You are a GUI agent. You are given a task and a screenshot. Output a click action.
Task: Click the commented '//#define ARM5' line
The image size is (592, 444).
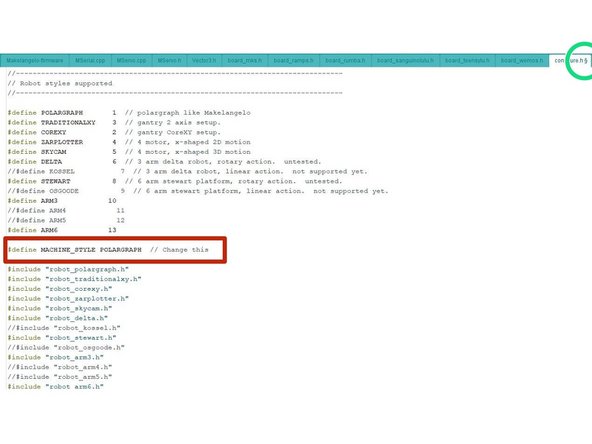point(66,220)
